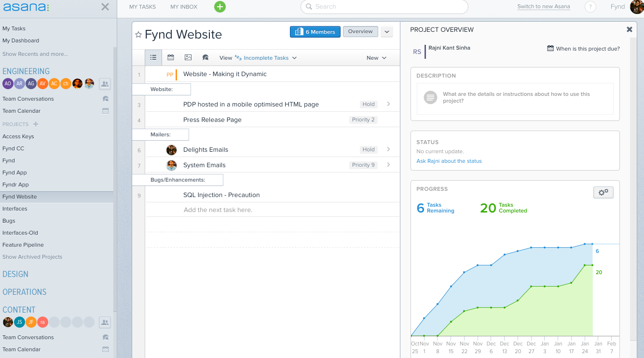Click the AR member avatar
The height and width of the screenshot is (358, 644).
point(19,83)
